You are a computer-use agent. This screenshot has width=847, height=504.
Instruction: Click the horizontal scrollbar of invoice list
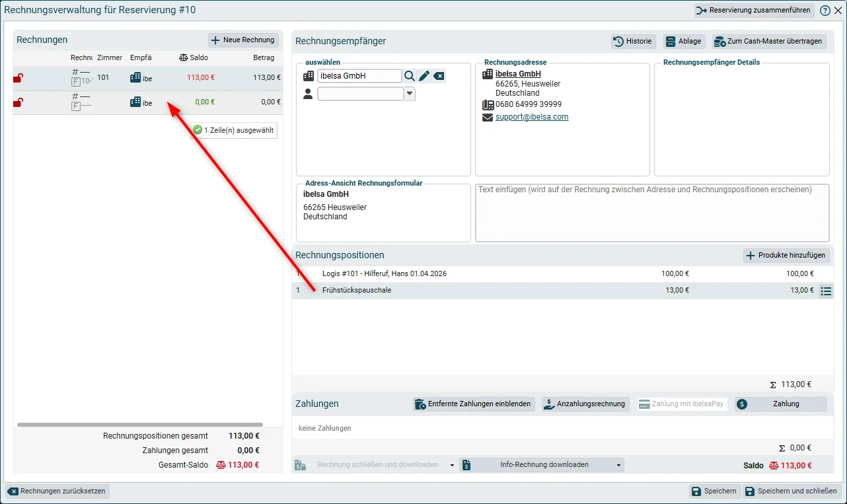(x=140, y=425)
